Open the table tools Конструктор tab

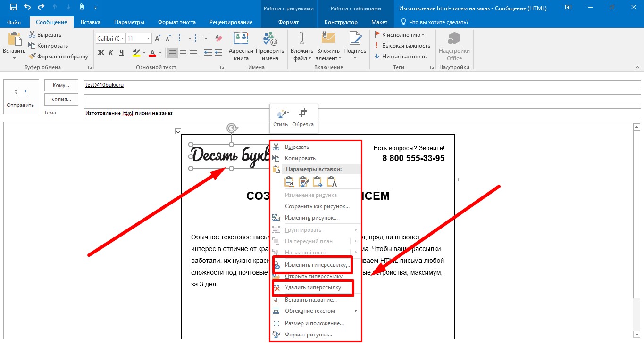point(341,22)
